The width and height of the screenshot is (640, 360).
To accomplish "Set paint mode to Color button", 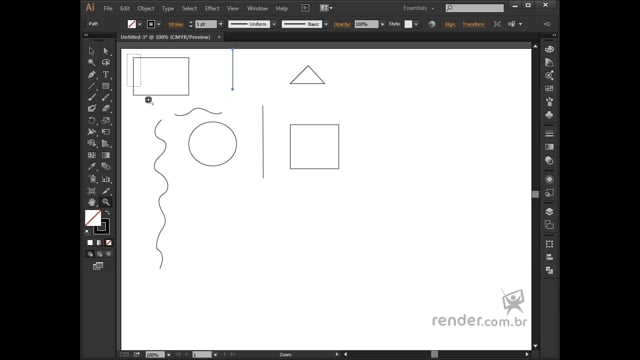I will (x=90, y=242).
